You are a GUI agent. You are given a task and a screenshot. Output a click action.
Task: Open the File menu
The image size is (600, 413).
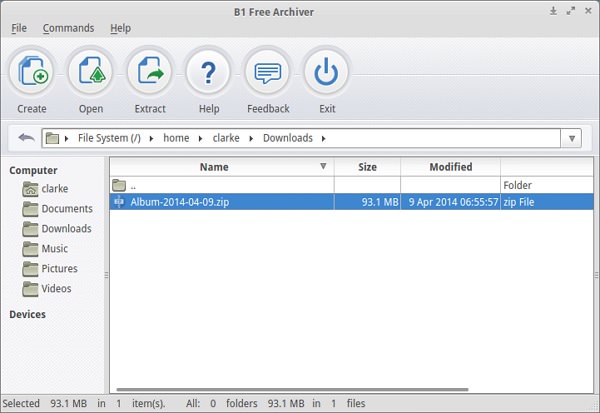coord(19,28)
